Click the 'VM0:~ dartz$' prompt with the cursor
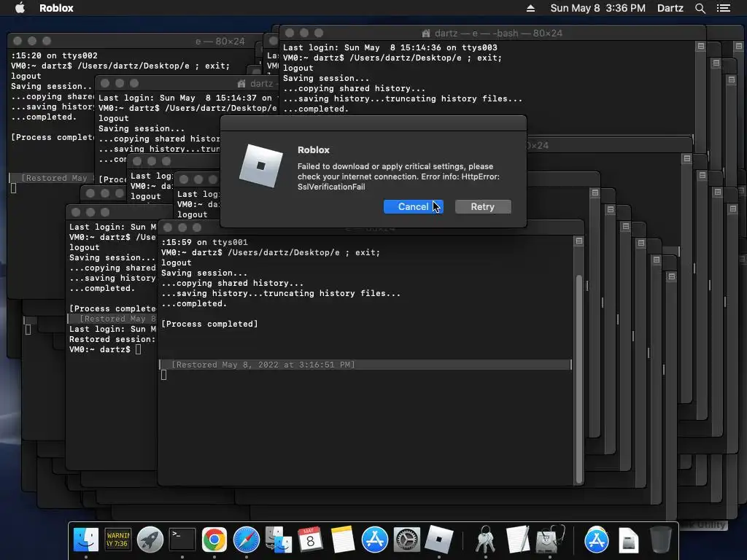 pyautogui.click(x=99, y=349)
